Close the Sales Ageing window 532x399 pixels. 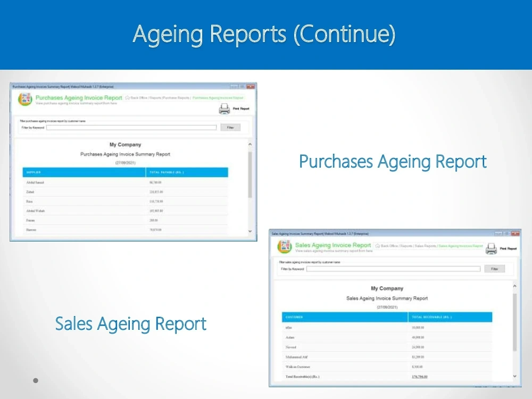click(x=516, y=234)
